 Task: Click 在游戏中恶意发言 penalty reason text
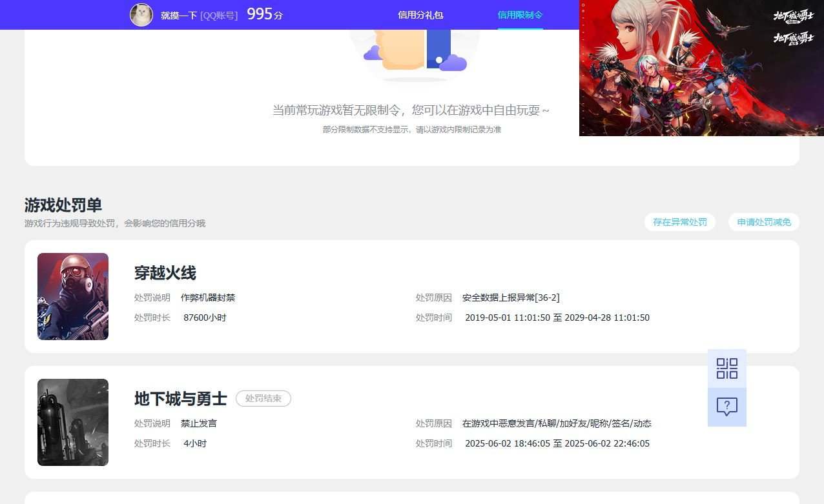tap(557, 423)
